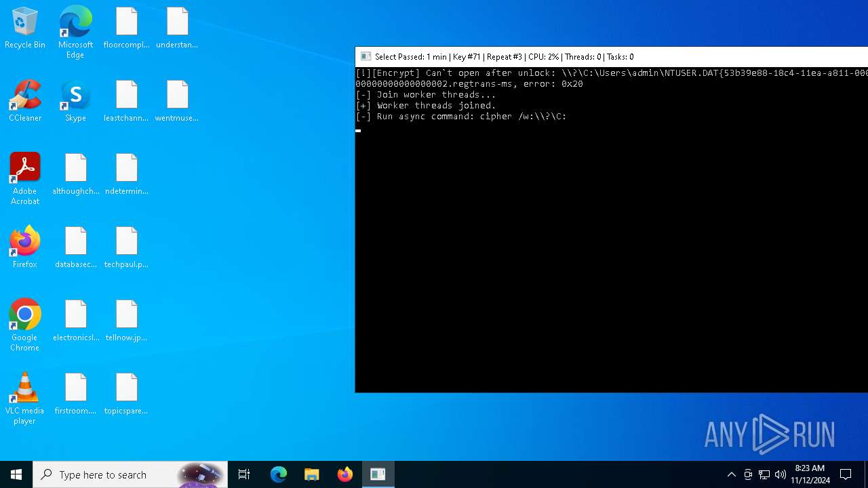
Task: Select the althoughch... desktop file
Action: pyautogui.click(x=76, y=175)
